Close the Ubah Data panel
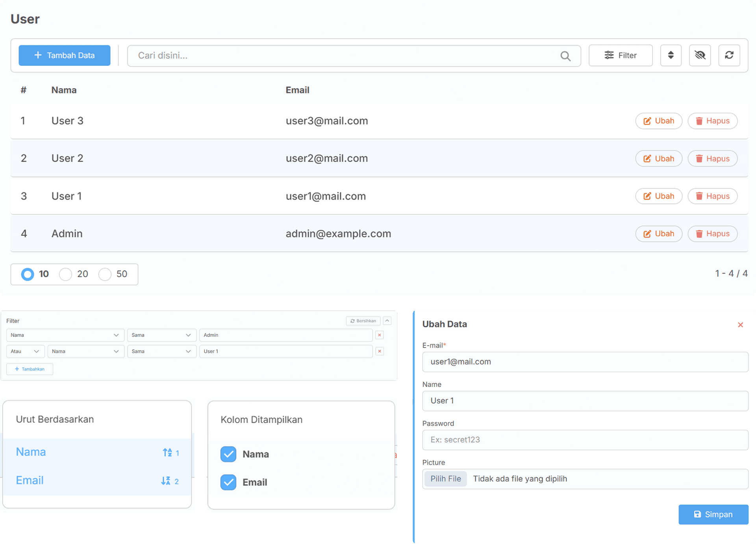 [x=740, y=325]
